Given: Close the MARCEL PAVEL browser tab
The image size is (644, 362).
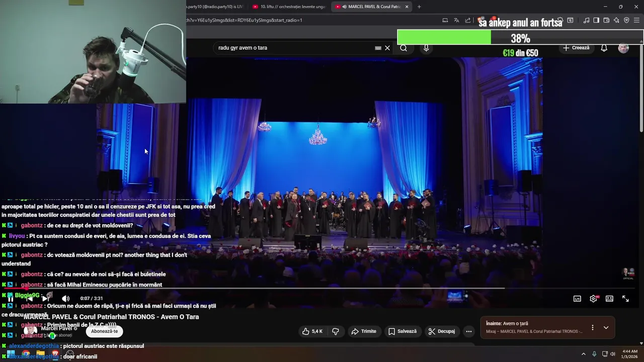Looking at the screenshot, I should (x=407, y=7).
